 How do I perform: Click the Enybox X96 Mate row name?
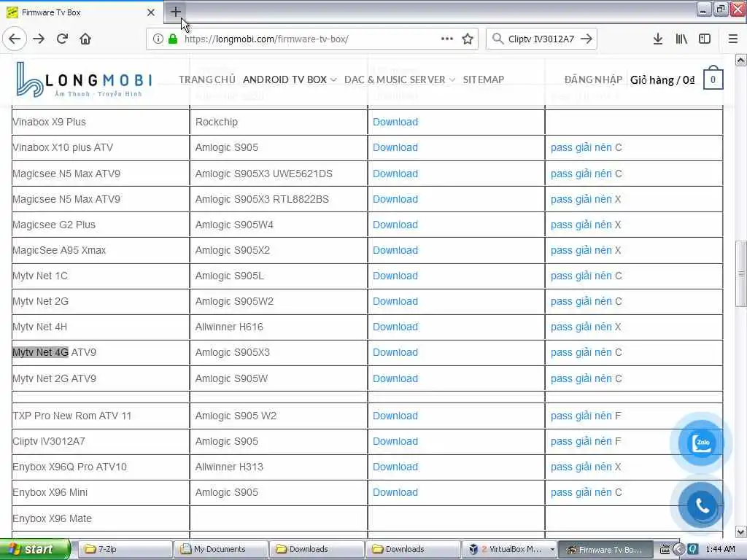click(52, 518)
